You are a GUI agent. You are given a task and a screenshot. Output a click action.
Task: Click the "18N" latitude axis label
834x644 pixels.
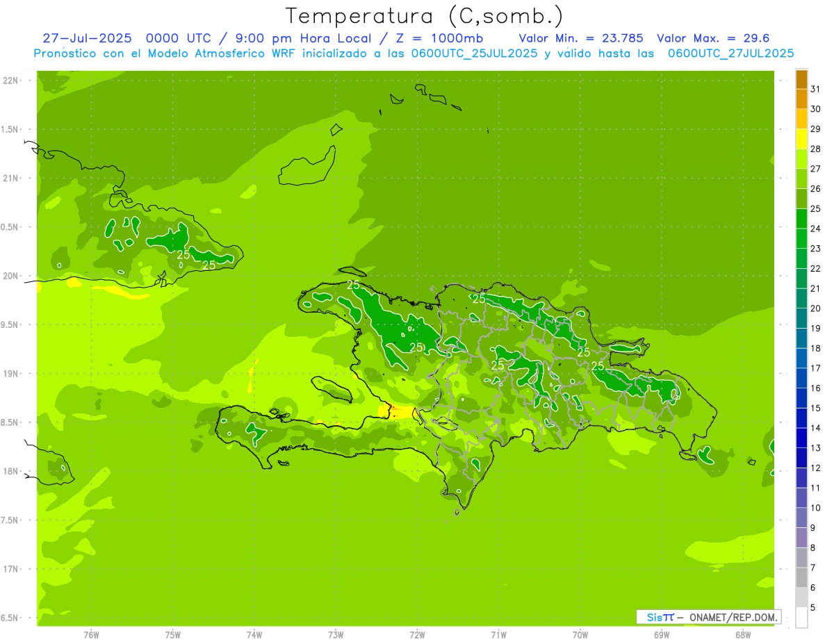[x=10, y=472]
